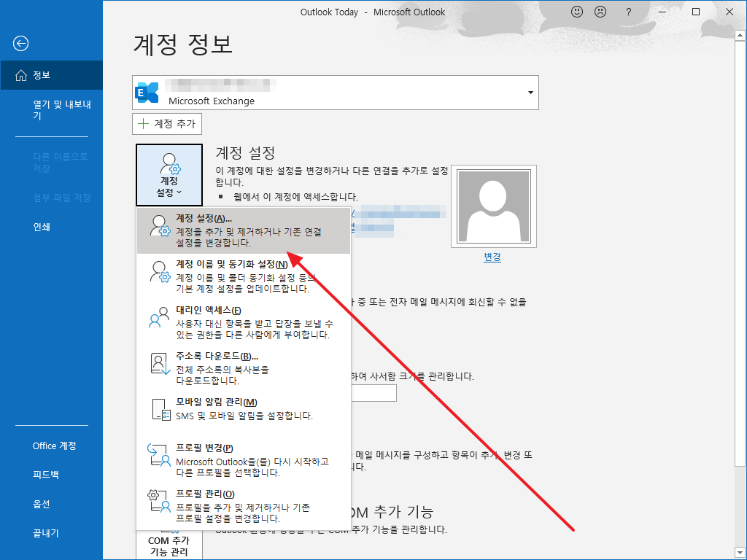Click the vertical scrollbar up arrow

click(740, 36)
